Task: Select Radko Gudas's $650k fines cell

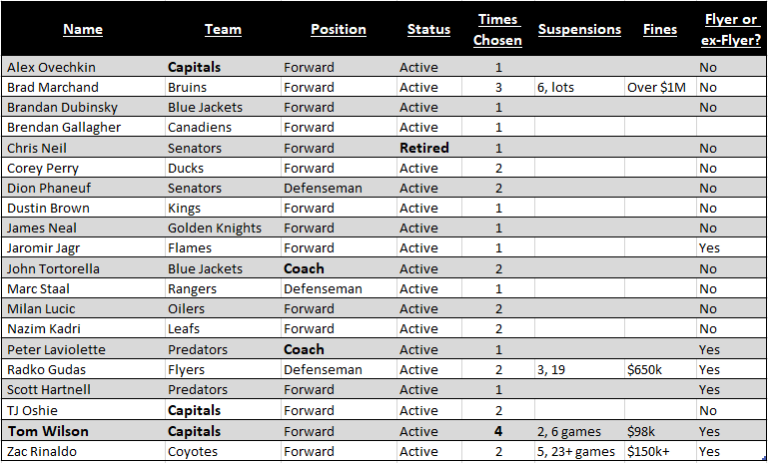Action: click(646, 370)
